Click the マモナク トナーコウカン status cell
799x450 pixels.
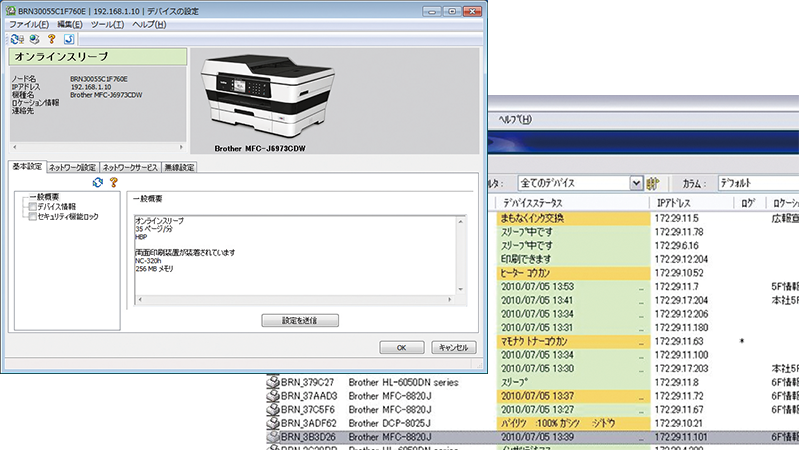pos(573,341)
